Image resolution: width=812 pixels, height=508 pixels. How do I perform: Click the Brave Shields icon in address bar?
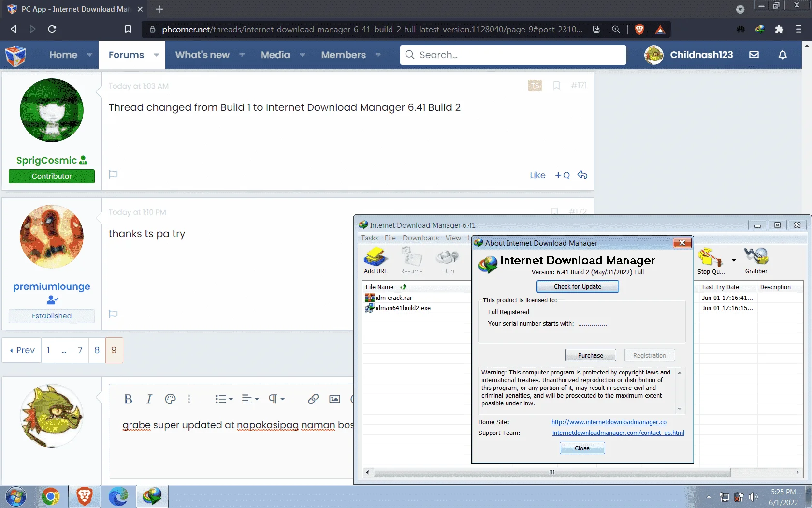click(639, 30)
